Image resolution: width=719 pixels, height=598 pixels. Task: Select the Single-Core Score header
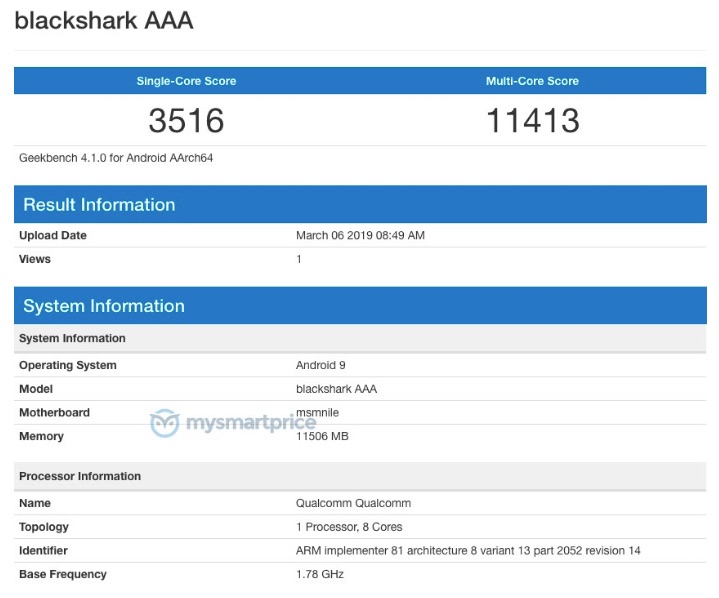click(x=186, y=81)
